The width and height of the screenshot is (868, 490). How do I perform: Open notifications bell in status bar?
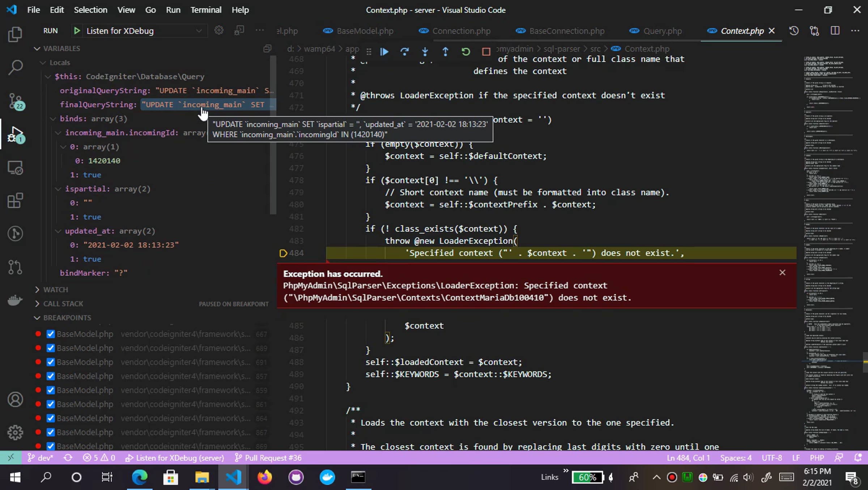pos(858,458)
